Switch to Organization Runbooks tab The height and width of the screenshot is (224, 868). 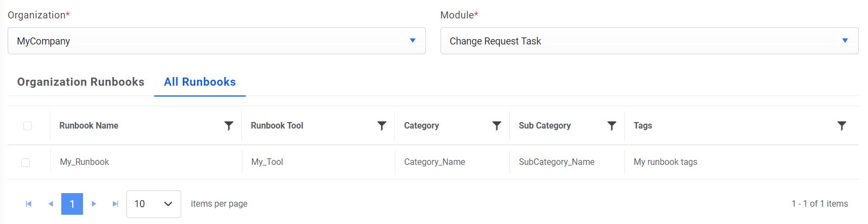[x=81, y=82]
